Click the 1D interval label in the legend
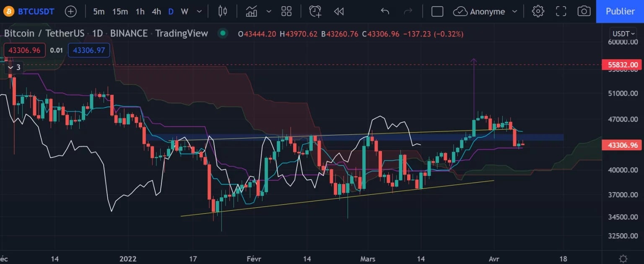This screenshot has width=644, height=264. pos(98,34)
